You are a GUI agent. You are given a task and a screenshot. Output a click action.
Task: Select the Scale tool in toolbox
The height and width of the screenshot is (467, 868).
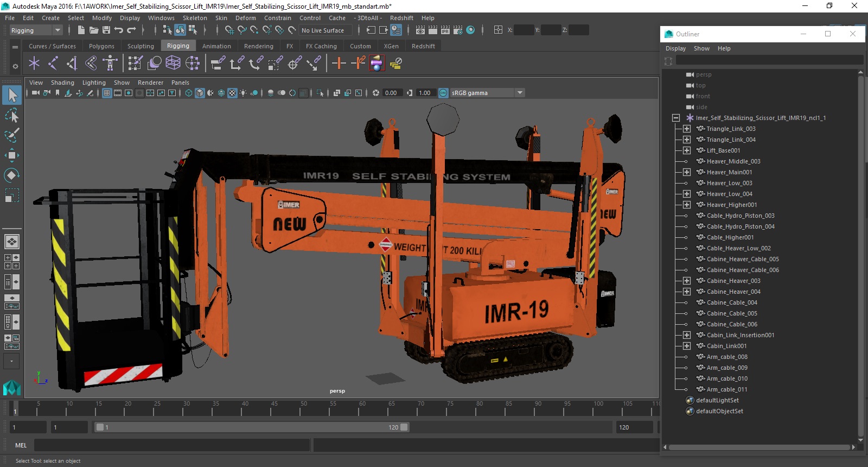12,195
